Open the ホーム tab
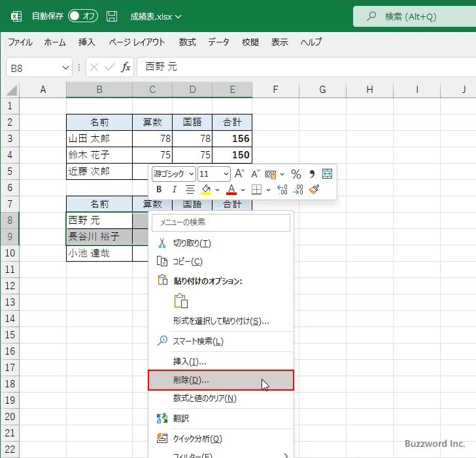Image resolution: width=476 pixels, height=458 pixels. point(55,42)
